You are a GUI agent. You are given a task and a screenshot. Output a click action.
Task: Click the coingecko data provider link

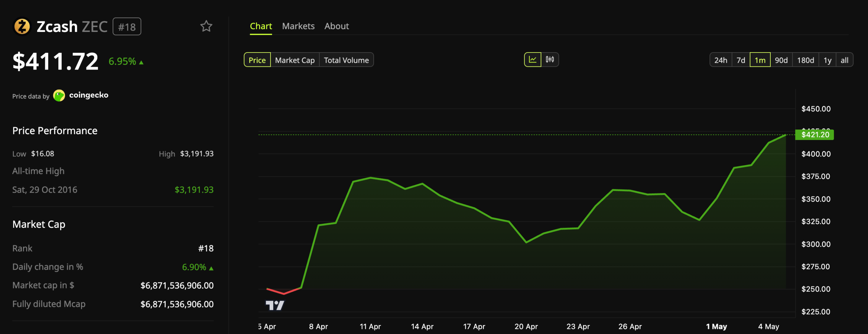point(89,95)
